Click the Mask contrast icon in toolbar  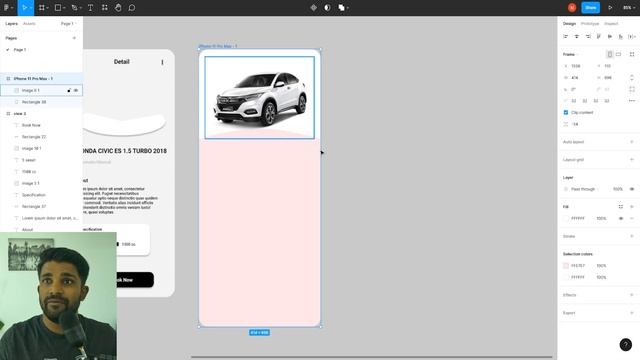[x=327, y=8]
